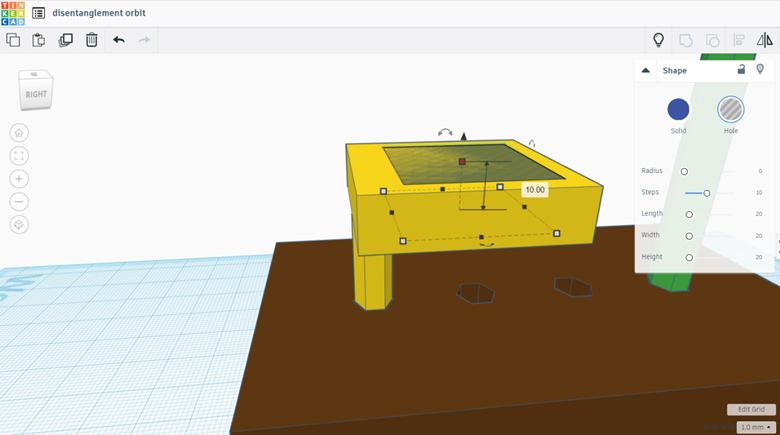
Task: Click the Duplicate and repeat icon
Action: tap(65, 40)
